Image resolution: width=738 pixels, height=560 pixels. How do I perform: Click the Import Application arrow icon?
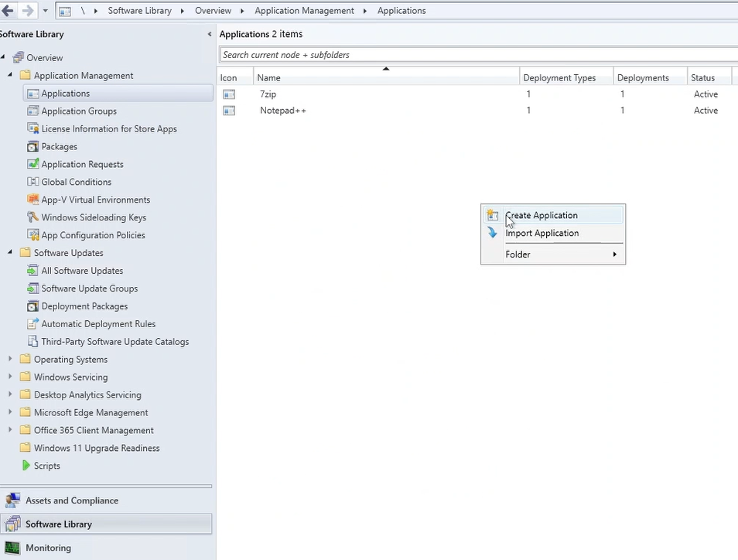493,233
